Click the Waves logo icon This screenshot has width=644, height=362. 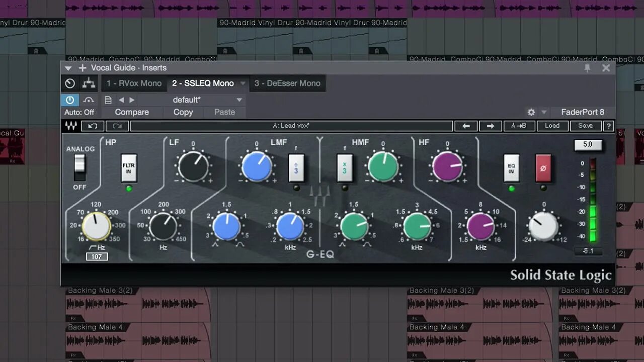tap(70, 126)
